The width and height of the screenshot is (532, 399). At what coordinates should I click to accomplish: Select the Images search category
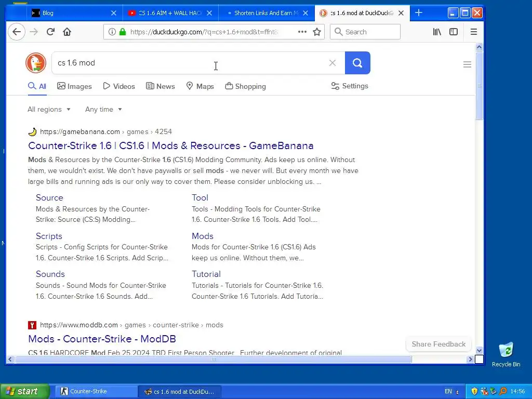pos(74,86)
